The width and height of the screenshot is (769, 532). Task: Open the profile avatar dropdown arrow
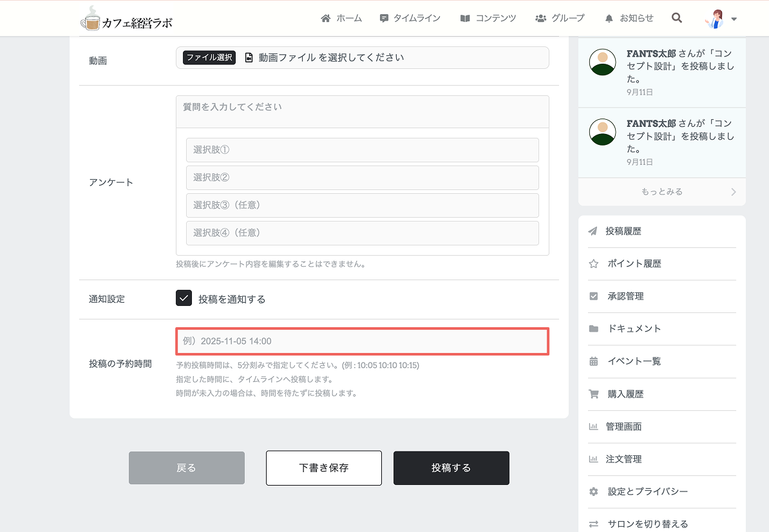coord(734,19)
